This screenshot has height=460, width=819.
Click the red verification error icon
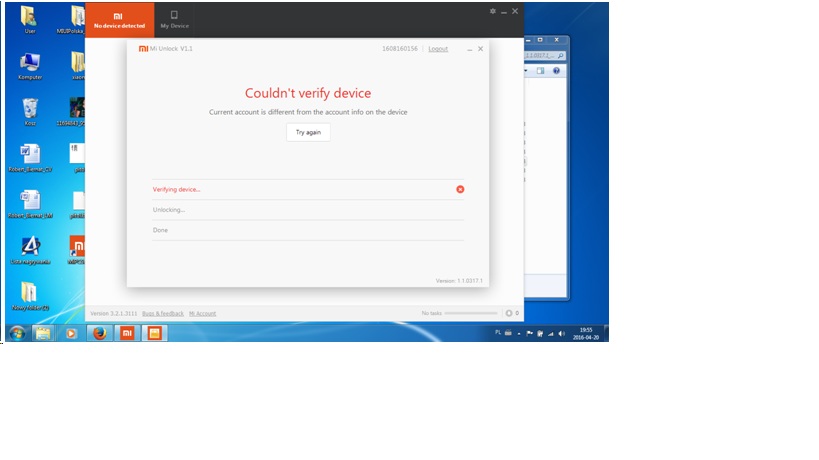tap(460, 189)
